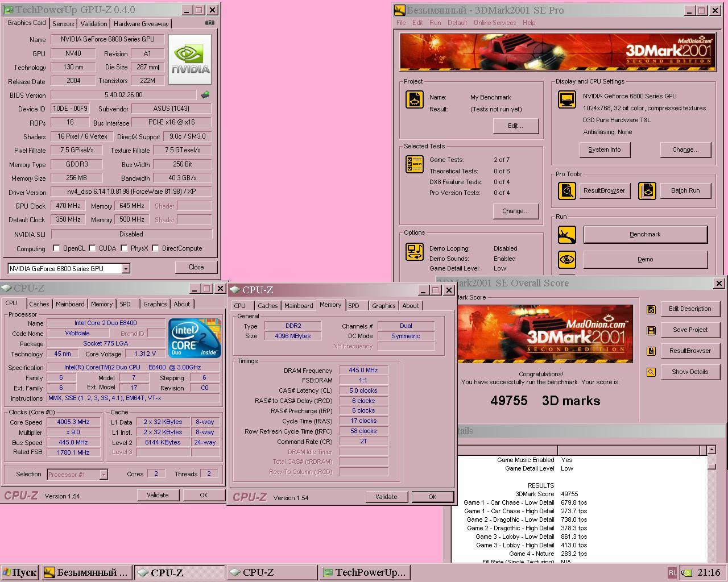Click the Benchmark run icon

pyautogui.click(x=566, y=234)
